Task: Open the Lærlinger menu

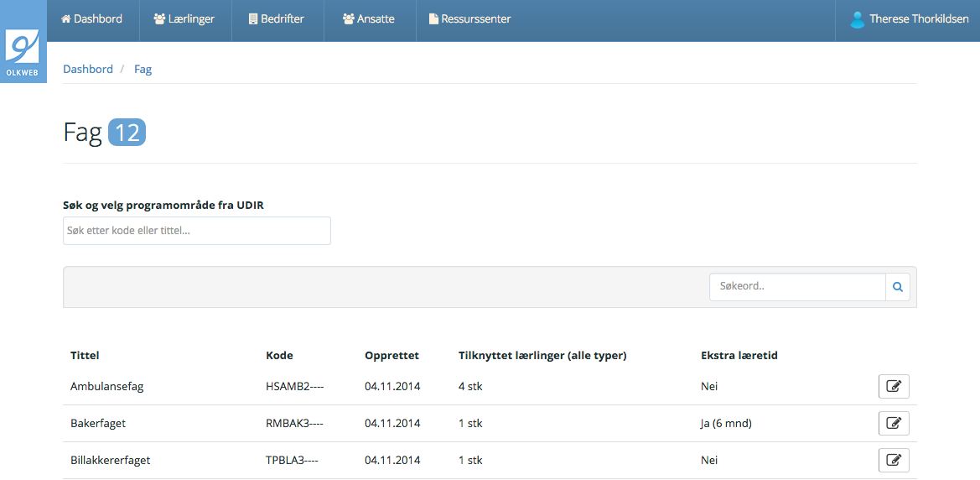Action: click(x=185, y=19)
